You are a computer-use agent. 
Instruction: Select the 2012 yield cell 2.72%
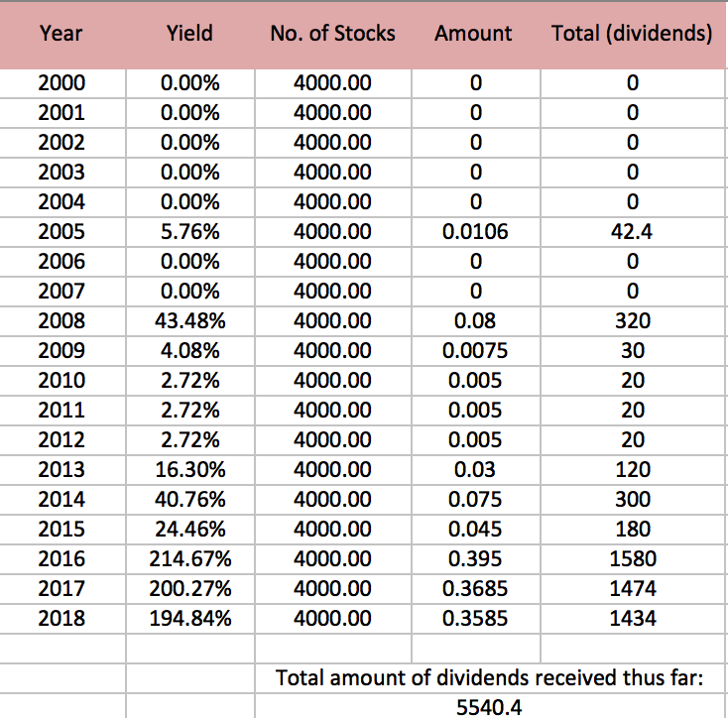click(190, 440)
